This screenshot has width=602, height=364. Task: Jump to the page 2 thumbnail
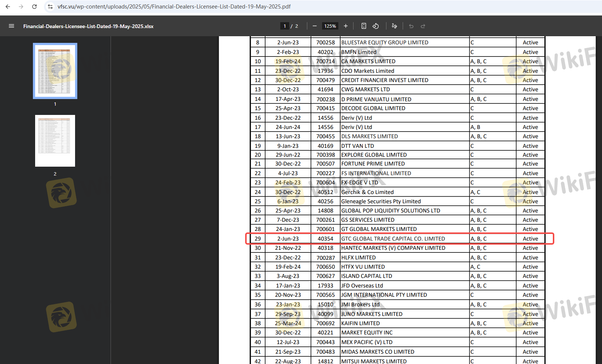55,141
